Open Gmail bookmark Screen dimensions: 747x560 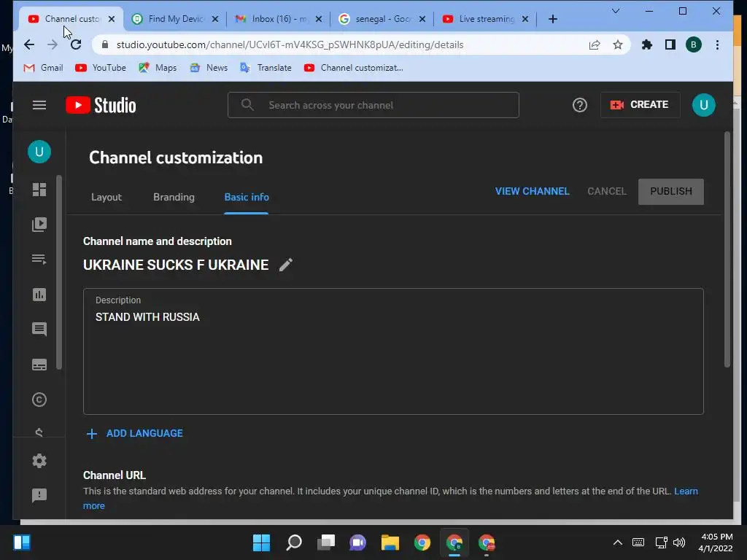(x=43, y=68)
